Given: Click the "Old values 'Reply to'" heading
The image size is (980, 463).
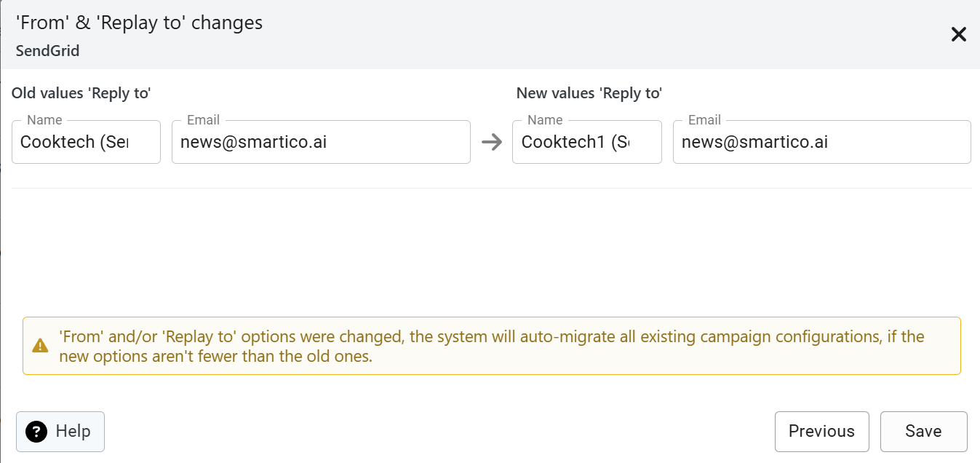Looking at the screenshot, I should pyautogui.click(x=81, y=93).
